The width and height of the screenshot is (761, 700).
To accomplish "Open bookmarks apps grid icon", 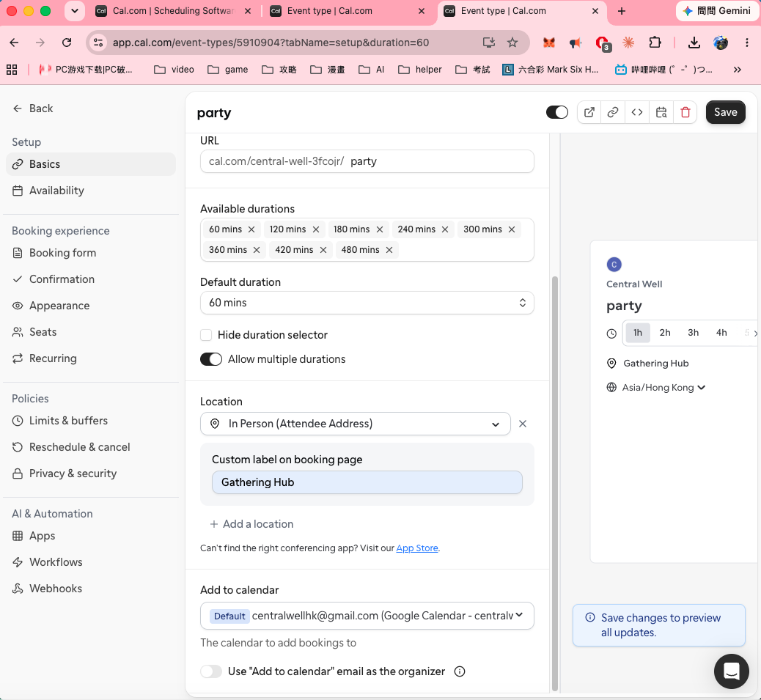I will click(x=12, y=70).
